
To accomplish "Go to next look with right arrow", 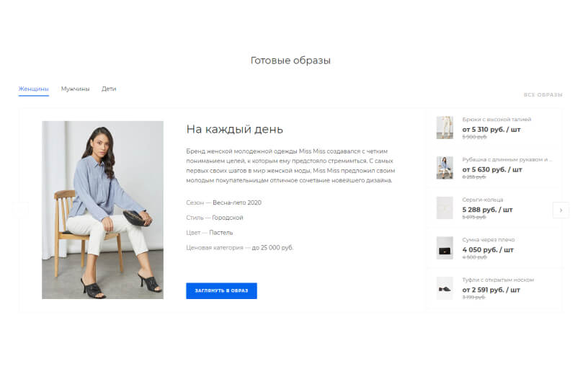I will pyautogui.click(x=561, y=210).
